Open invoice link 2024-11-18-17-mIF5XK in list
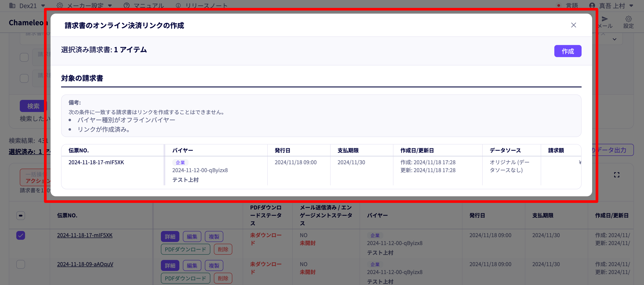644x285 pixels. point(85,235)
